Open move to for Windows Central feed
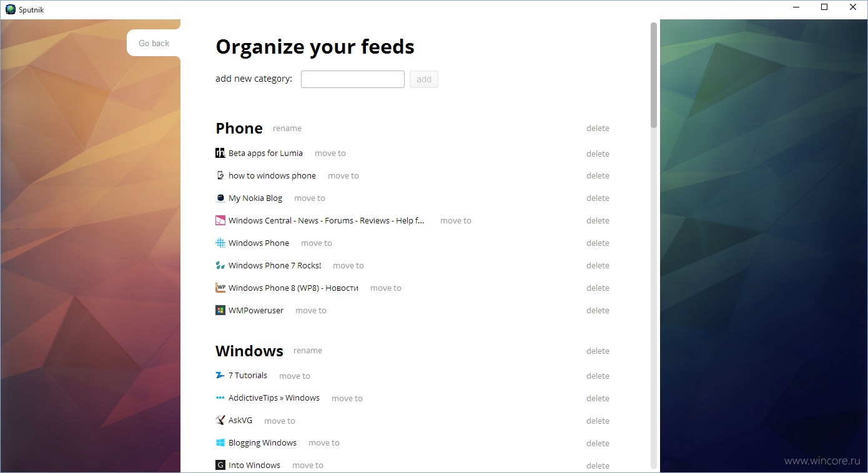 pos(456,221)
